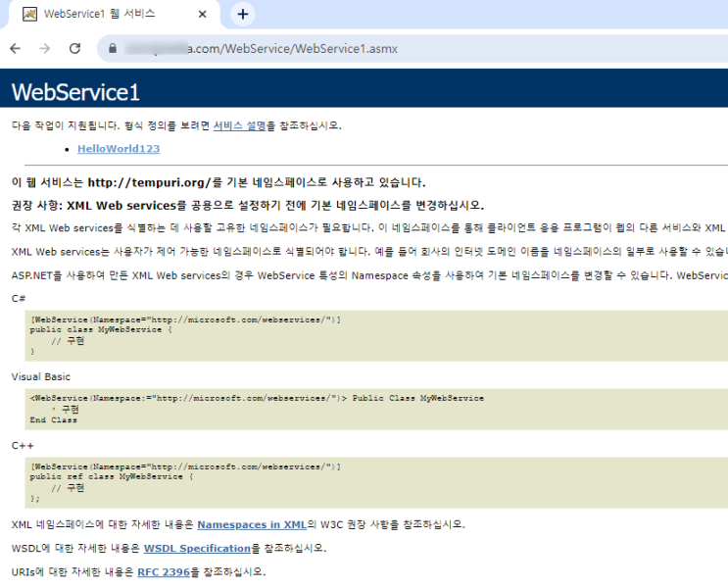728x588 pixels.
Task: Open the Namespaces in XML link
Action: point(252,525)
